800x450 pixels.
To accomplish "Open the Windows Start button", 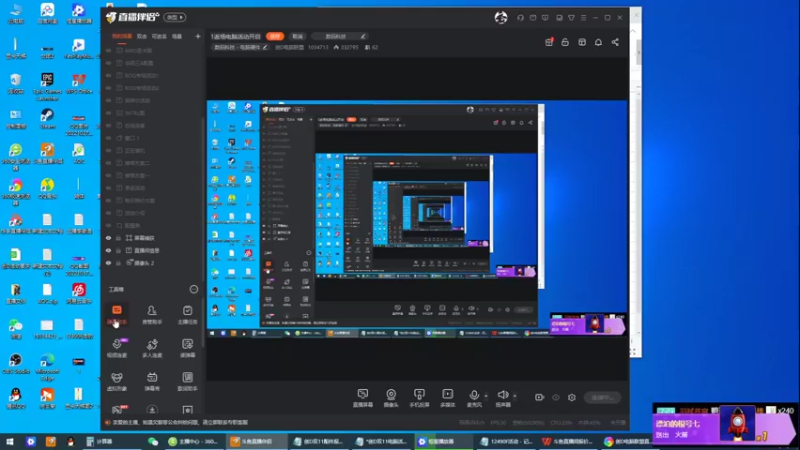I will coord(10,441).
